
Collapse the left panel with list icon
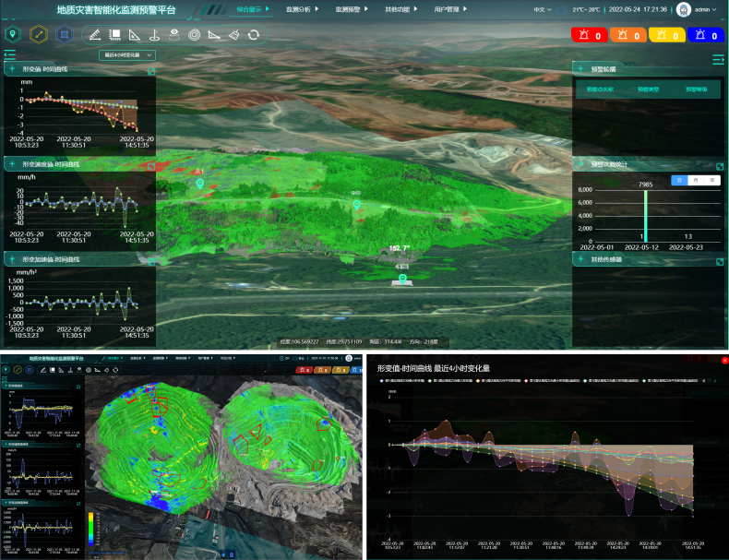11,54
